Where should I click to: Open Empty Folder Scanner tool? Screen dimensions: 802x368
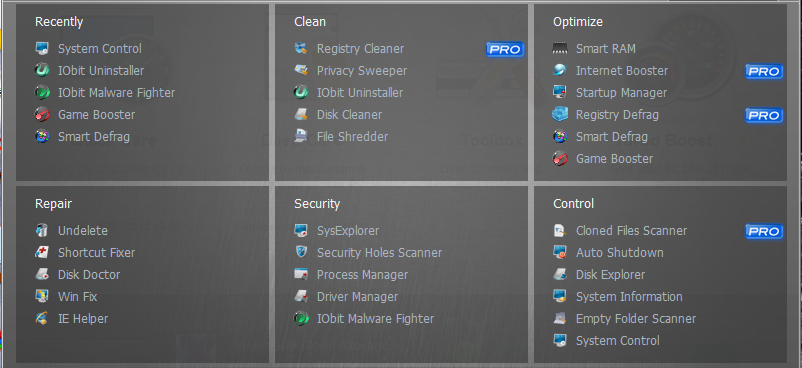pos(636,318)
